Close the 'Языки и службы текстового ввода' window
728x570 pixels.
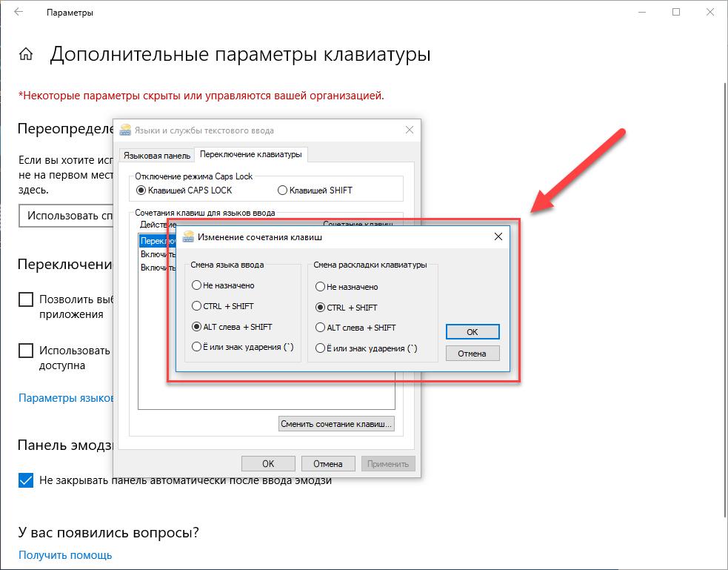click(x=409, y=130)
